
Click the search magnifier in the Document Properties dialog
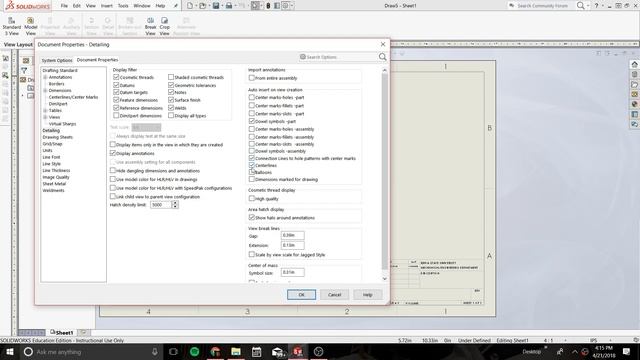click(x=382, y=57)
